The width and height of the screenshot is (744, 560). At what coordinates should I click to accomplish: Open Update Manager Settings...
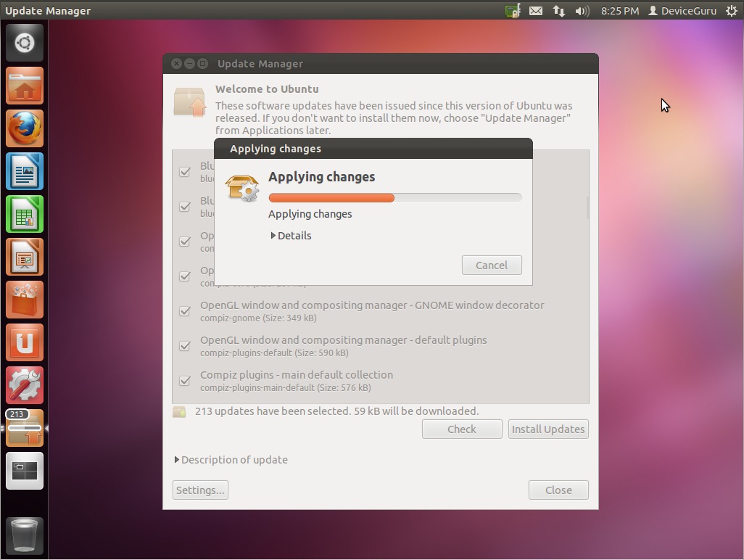tap(200, 490)
